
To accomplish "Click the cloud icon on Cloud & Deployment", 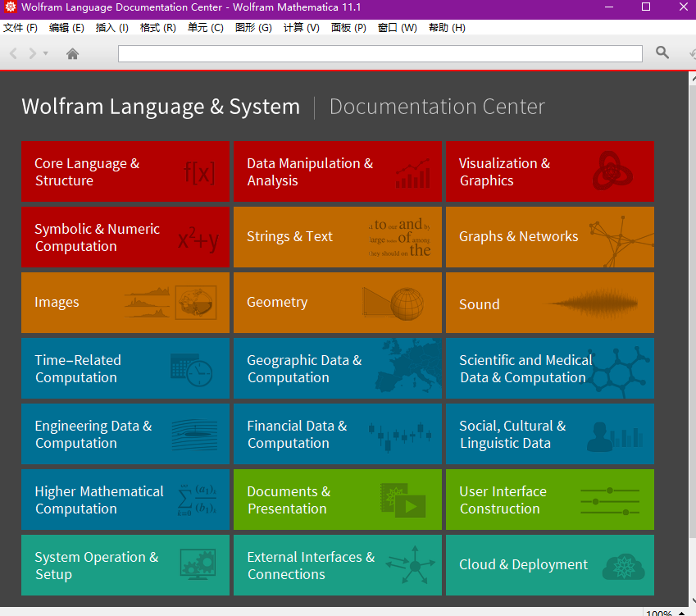I will tap(623, 566).
